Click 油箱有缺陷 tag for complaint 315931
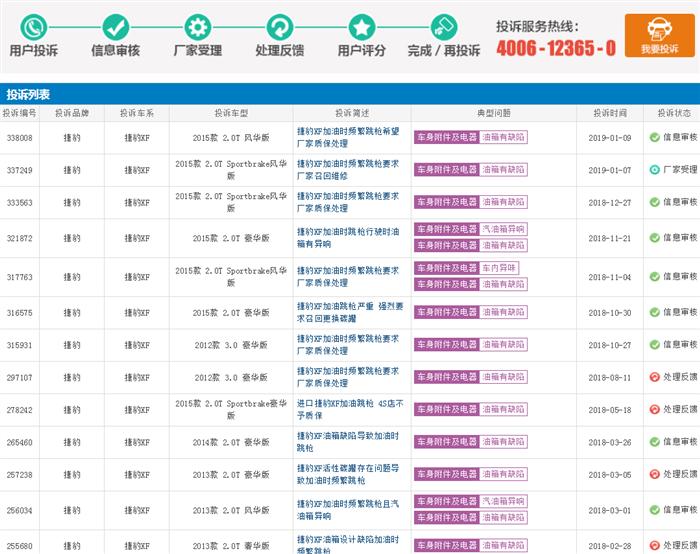The width and height of the screenshot is (700, 554). point(503,345)
